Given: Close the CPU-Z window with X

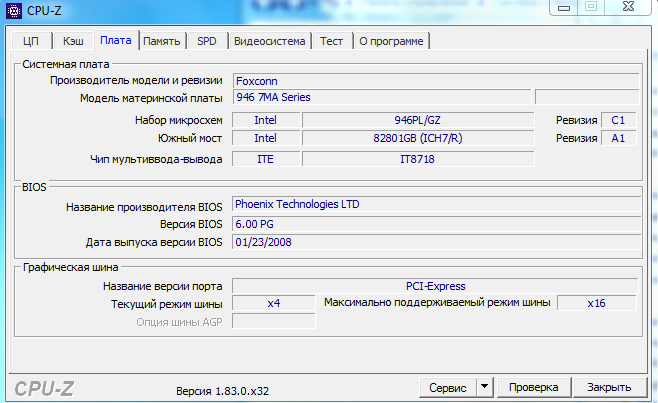Looking at the screenshot, I should [x=628, y=7].
